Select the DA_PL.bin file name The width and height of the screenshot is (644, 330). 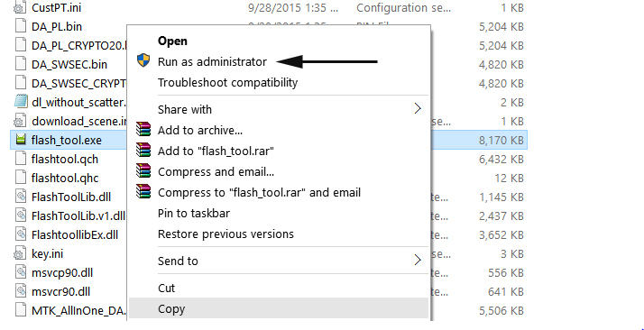click(56, 27)
